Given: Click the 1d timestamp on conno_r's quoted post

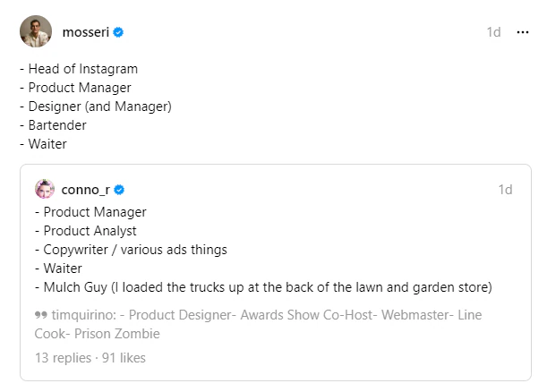Looking at the screenshot, I should click(x=505, y=189).
